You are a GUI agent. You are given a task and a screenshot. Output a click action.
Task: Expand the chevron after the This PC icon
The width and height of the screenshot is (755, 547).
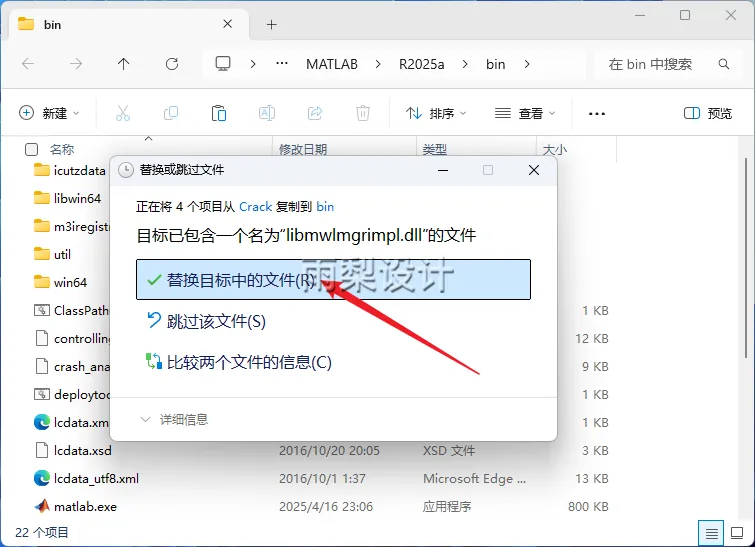click(x=253, y=64)
